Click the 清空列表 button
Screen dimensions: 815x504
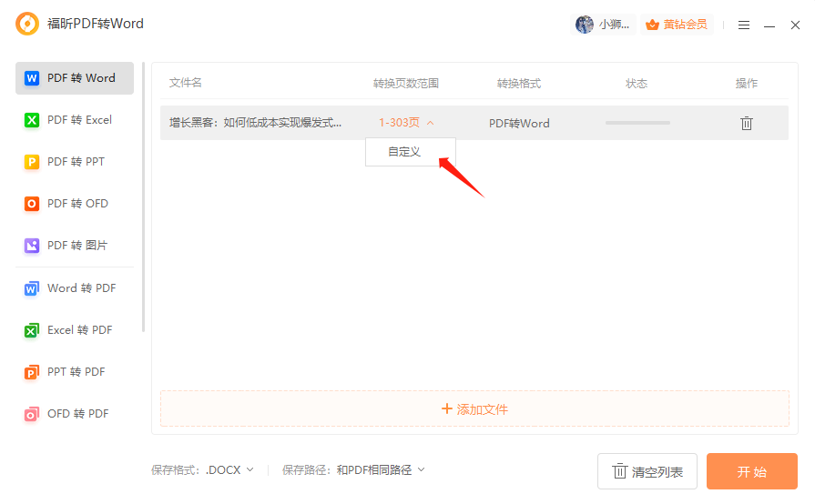pyautogui.click(x=647, y=471)
